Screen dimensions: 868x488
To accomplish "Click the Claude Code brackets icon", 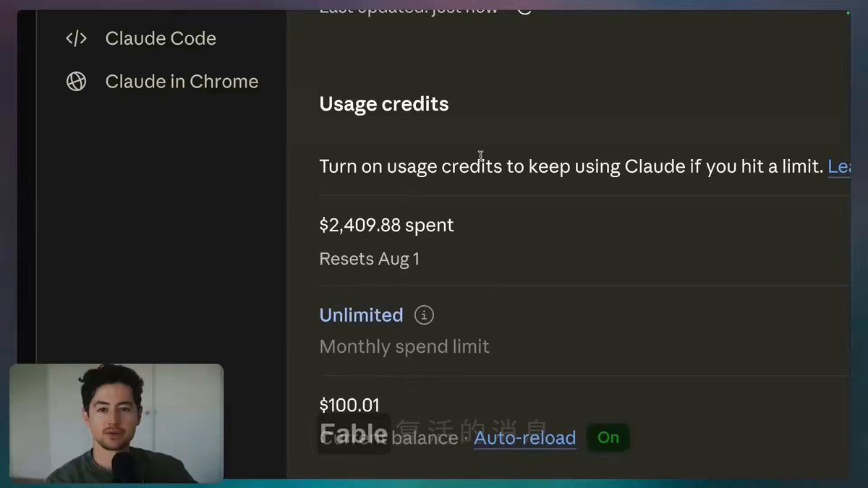I will point(76,38).
